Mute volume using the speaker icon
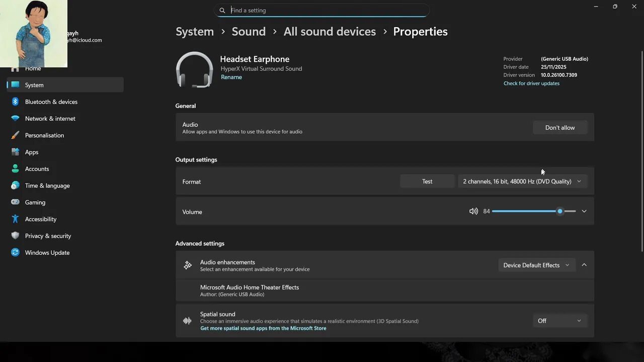The height and width of the screenshot is (362, 644). tap(473, 211)
